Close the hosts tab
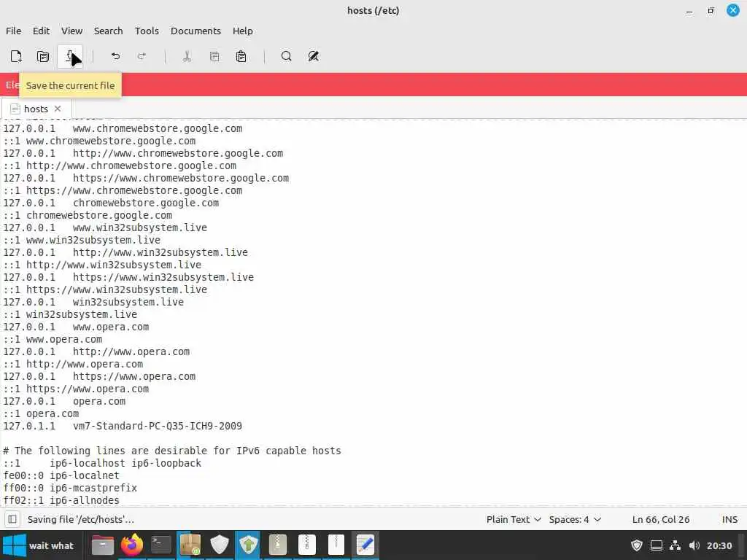The image size is (747, 560). [58, 109]
